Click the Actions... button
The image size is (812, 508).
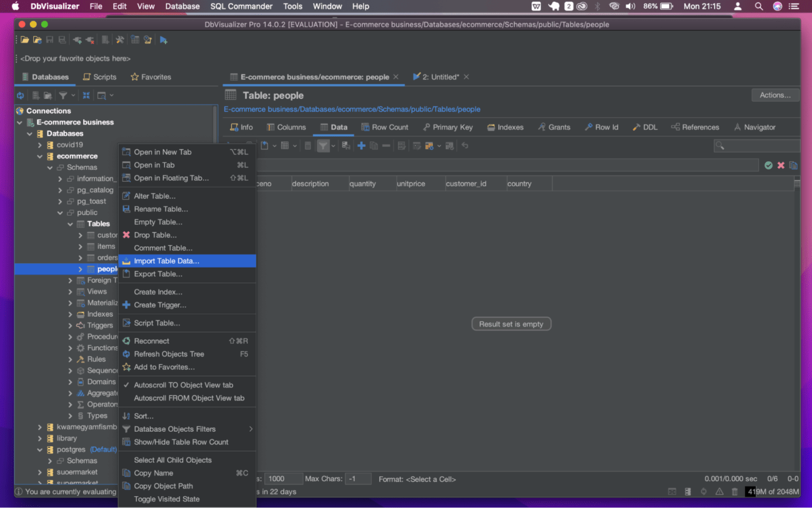(775, 95)
